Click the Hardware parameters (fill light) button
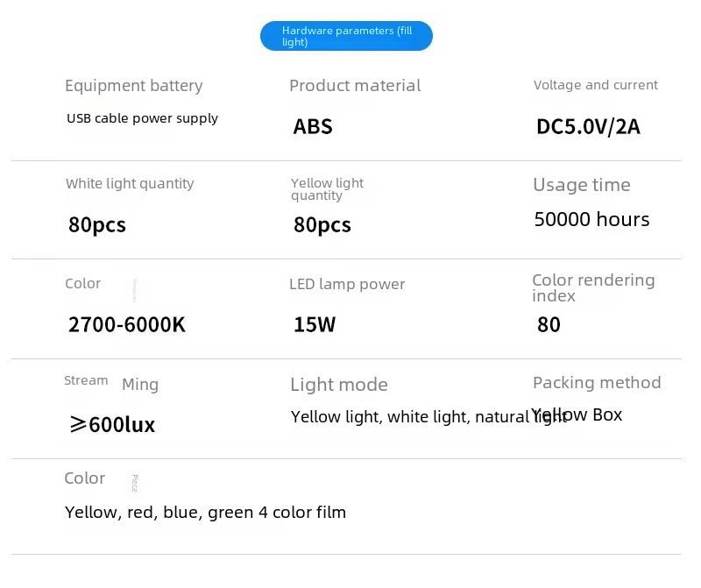Viewport: 701px width, 588px height. coord(346,36)
